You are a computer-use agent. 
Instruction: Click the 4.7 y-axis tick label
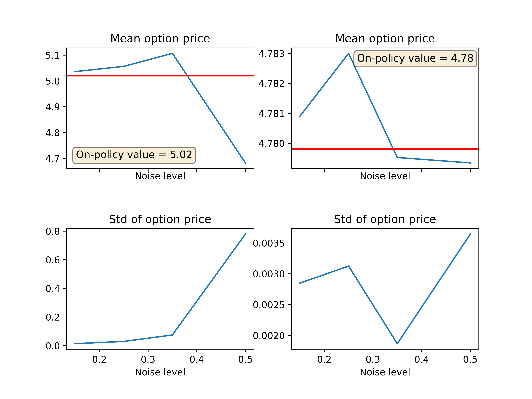(x=52, y=159)
